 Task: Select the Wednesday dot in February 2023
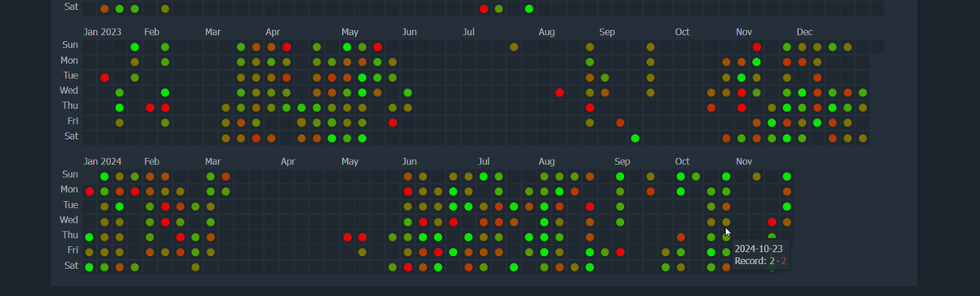[165, 92]
